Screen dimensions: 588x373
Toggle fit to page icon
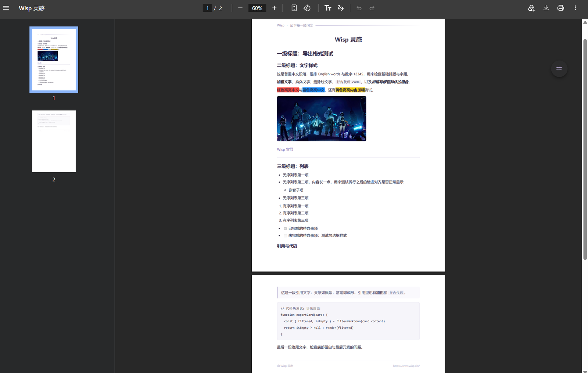pos(294,8)
